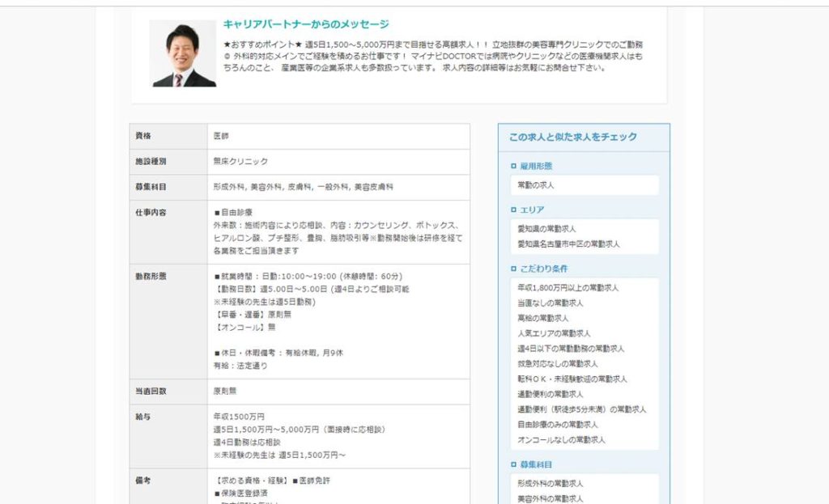Open the 形成外科の常勤求人 link

[550, 484]
